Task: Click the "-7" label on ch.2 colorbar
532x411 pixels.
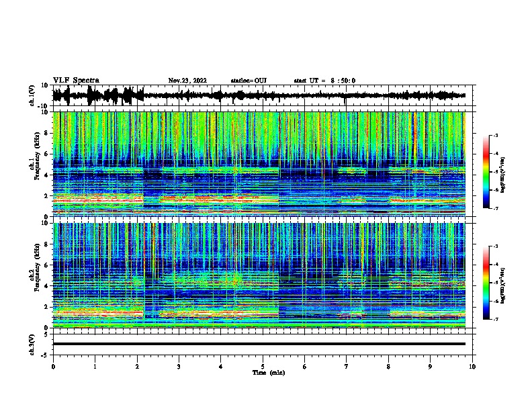Action: [x=495, y=320]
